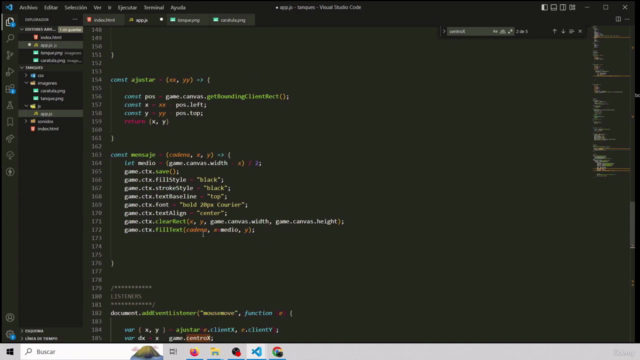The image size is (640, 360).
Task: Open Task View on the taskbar
Action: point(173,351)
